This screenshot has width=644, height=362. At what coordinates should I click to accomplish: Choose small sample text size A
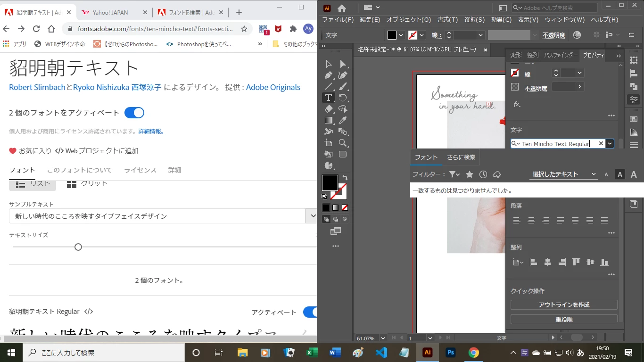tap(606, 174)
